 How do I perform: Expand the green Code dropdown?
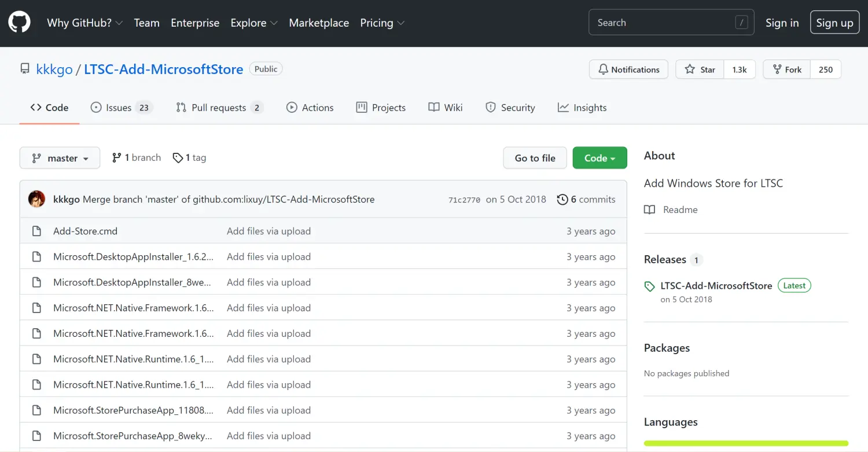(599, 158)
